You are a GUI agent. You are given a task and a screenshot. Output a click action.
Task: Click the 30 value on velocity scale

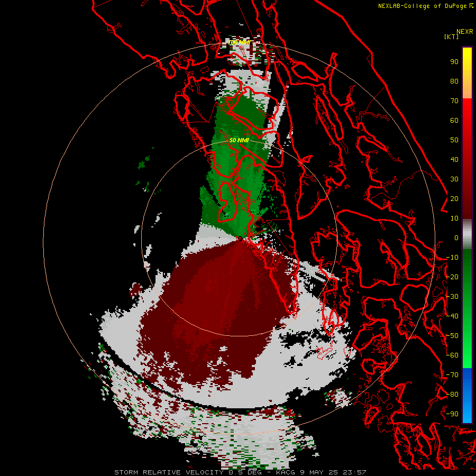454,179
